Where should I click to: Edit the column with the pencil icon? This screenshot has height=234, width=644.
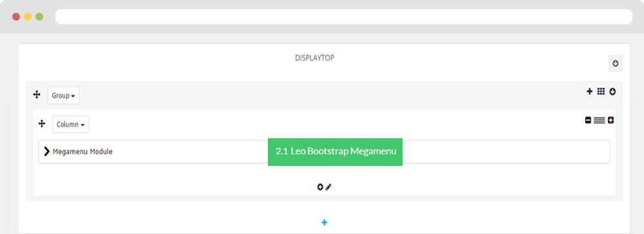pyautogui.click(x=328, y=187)
